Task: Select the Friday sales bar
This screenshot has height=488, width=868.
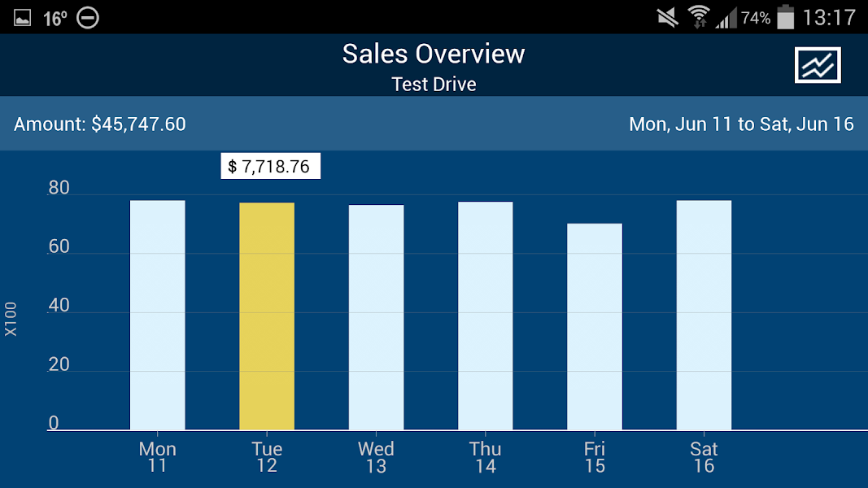Action: 595,326
